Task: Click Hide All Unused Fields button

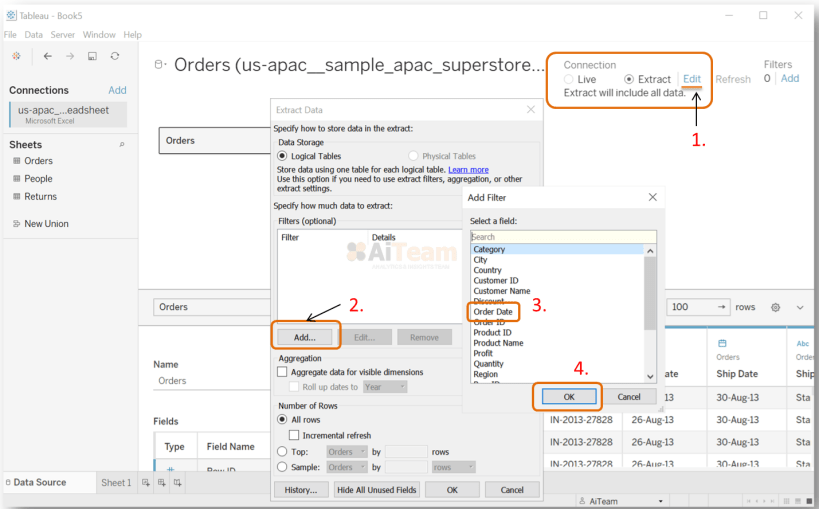Action: [x=377, y=490]
